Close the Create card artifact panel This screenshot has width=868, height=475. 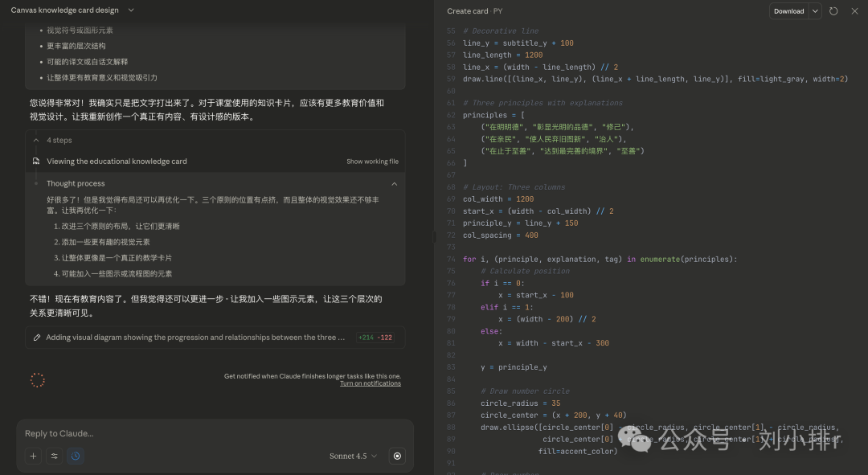(854, 11)
